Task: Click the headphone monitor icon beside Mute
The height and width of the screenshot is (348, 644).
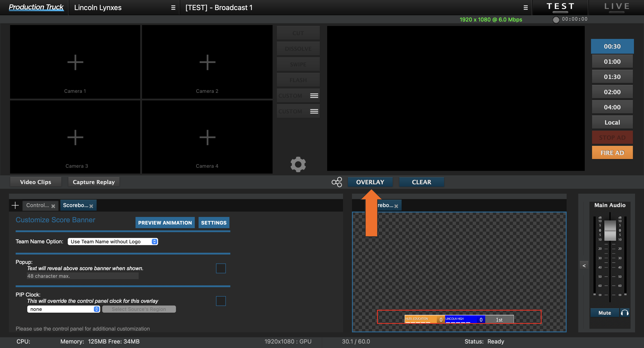Action: point(625,312)
